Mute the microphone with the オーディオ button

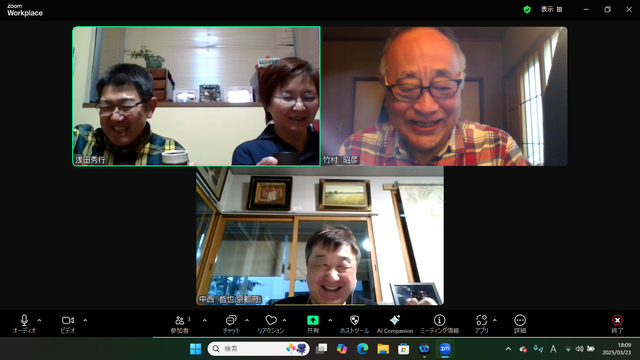[24, 324]
